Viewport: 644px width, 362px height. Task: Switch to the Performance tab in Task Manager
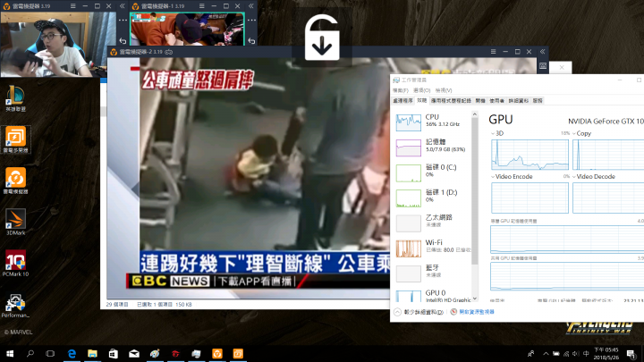[x=422, y=100]
